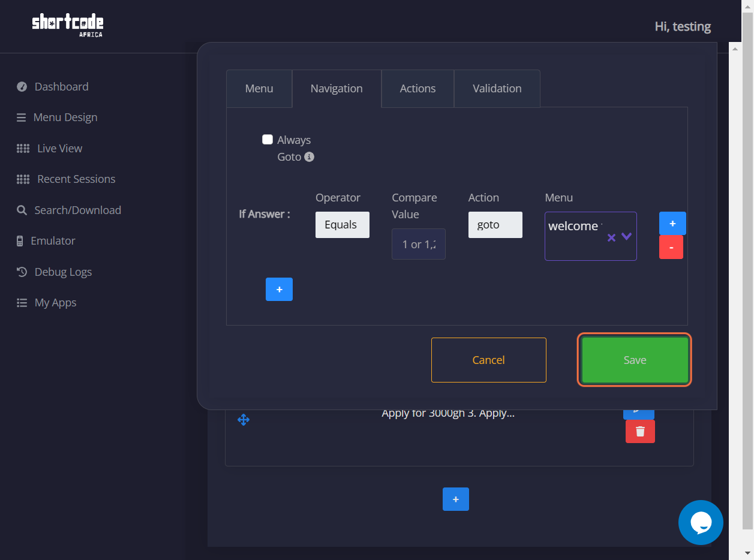Remove the condition with the red minus button
The height and width of the screenshot is (560, 754).
[x=671, y=247]
